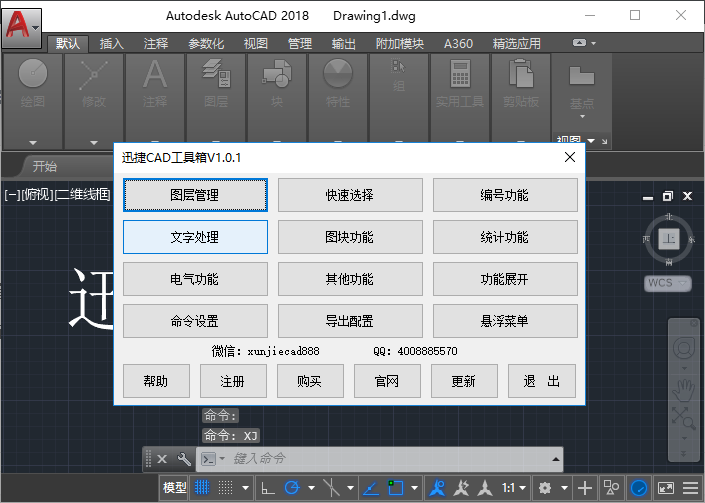Open the 特性 (Properties) ribbon panel icon
The height and width of the screenshot is (503, 705).
pos(338,73)
